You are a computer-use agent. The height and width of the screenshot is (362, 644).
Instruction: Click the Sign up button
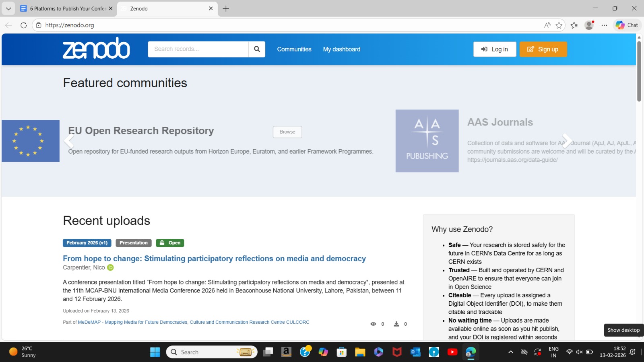543,49
